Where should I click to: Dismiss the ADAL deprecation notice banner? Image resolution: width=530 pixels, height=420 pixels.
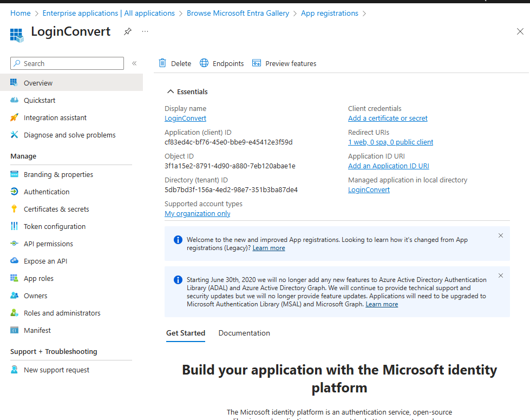click(501, 275)
